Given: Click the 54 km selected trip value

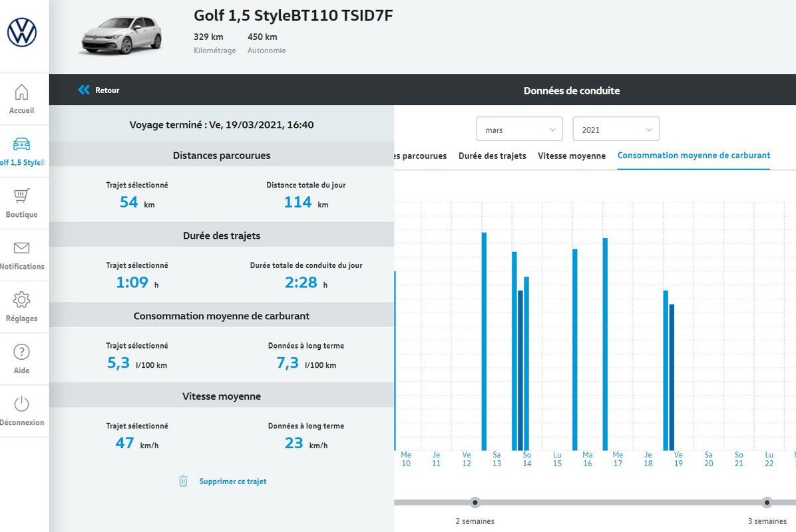Looking at the screenshot, I should click(137, 202).
